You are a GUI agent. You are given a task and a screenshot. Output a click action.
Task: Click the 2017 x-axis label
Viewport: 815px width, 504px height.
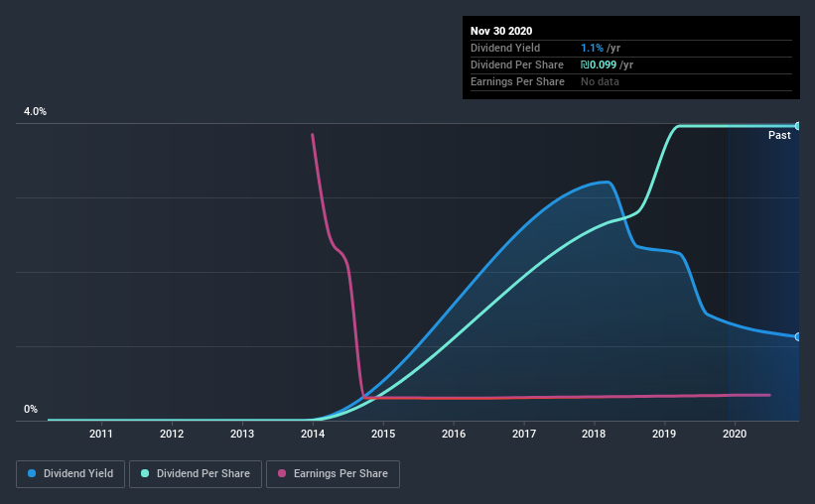pos(524,434)
